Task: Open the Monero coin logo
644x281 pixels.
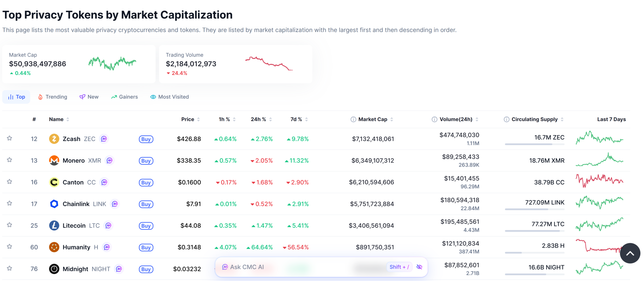Action: pyautogui.click(x=54, y=160)
